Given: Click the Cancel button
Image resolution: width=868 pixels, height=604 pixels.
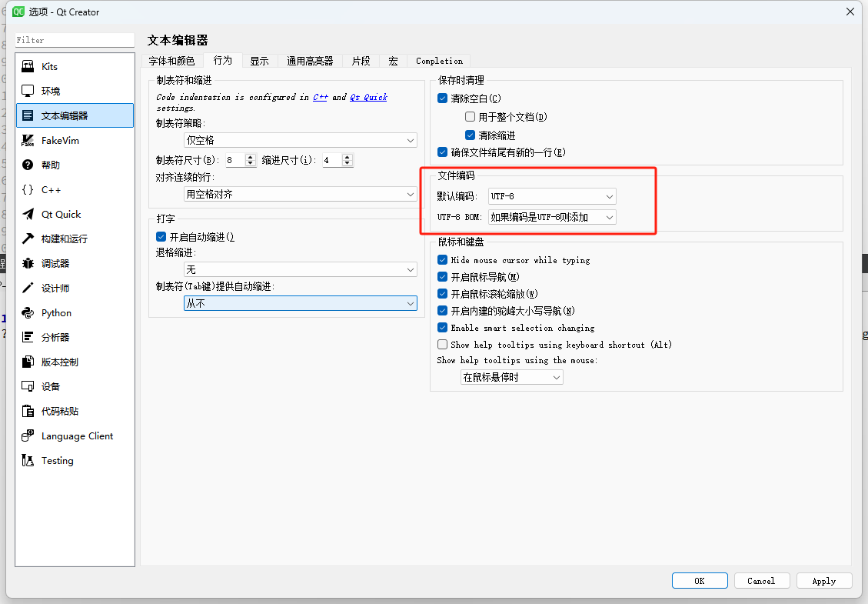Looking at the screenshot, I should (x=761, y=581).
